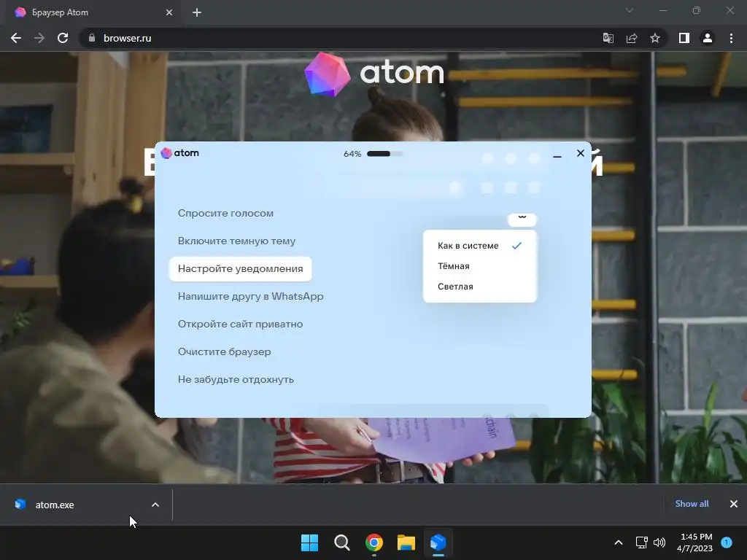Choose the 'Как в системе' theme option

coord(480,246)
